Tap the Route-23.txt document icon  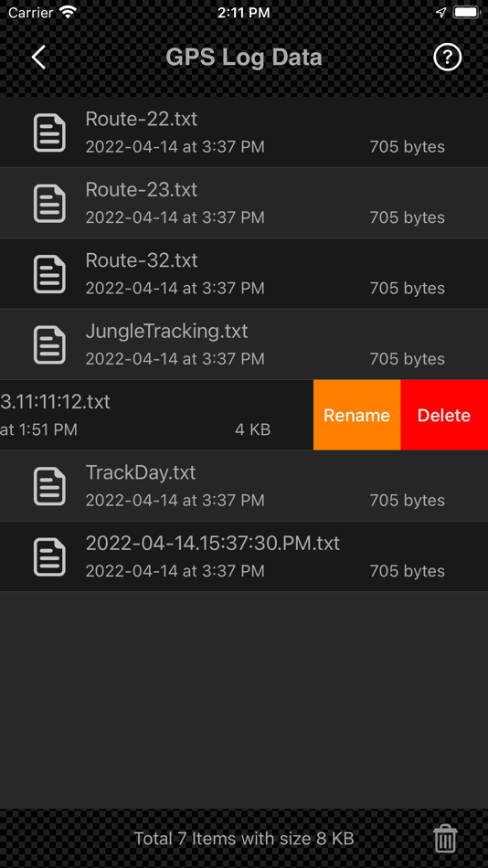(50, 203)
